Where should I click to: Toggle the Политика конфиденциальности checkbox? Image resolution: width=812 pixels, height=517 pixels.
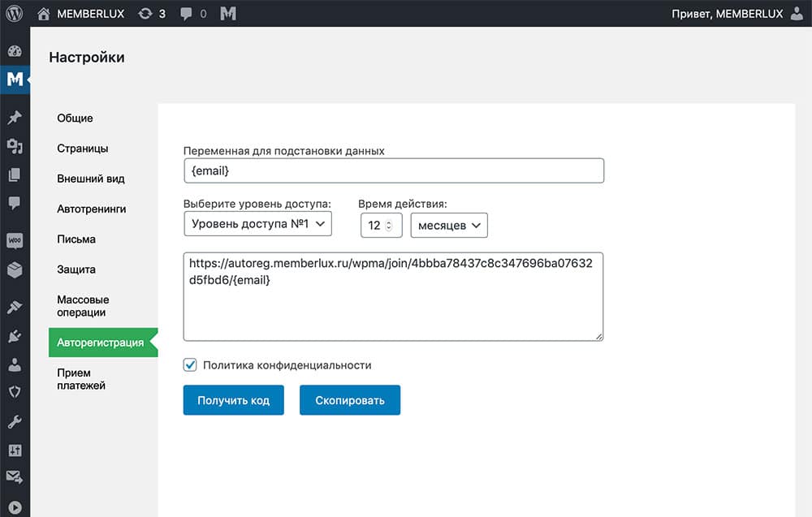point(191,365)
